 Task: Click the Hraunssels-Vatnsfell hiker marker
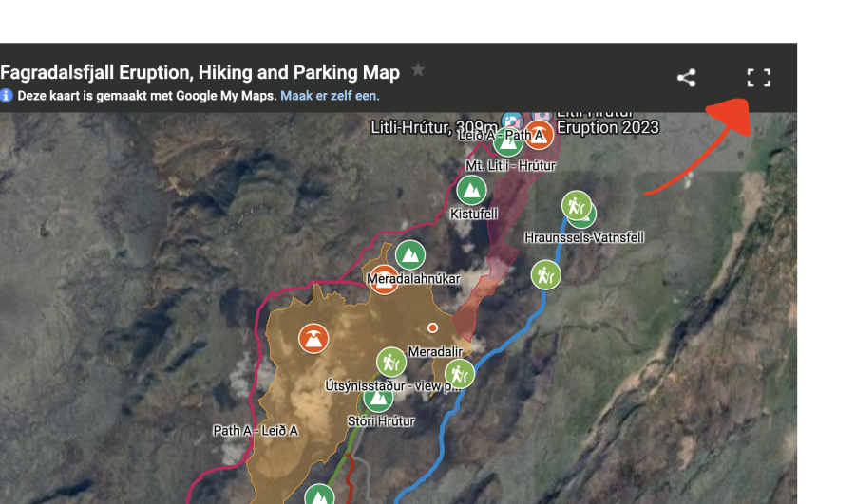point(577,206)
